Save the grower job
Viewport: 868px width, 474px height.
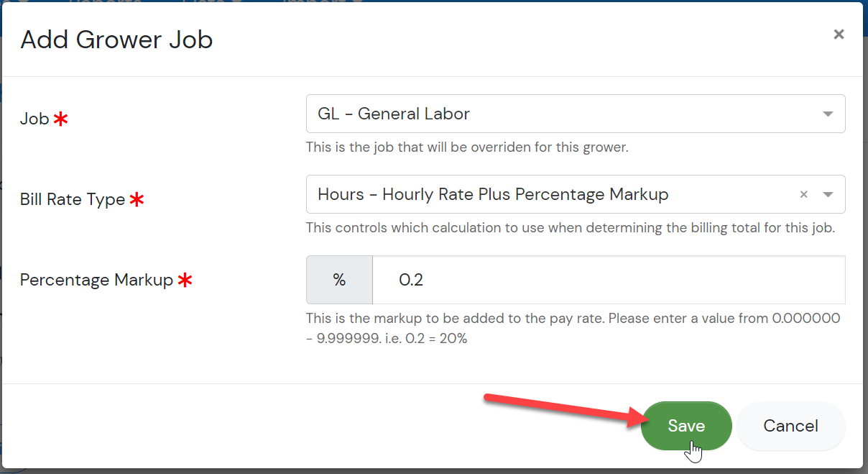(x=686, y=426)
